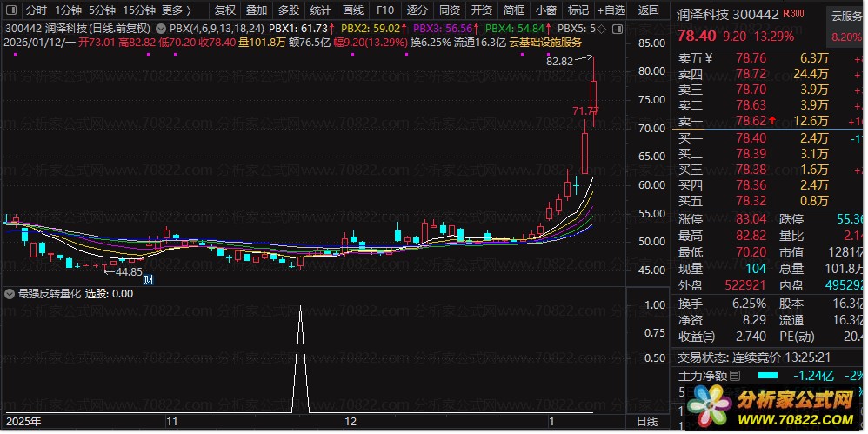This screenshot has width=868, height=434.
Task: Collapse the 最强反转量化 indicator panel arrow
Action: pos(10,294)
